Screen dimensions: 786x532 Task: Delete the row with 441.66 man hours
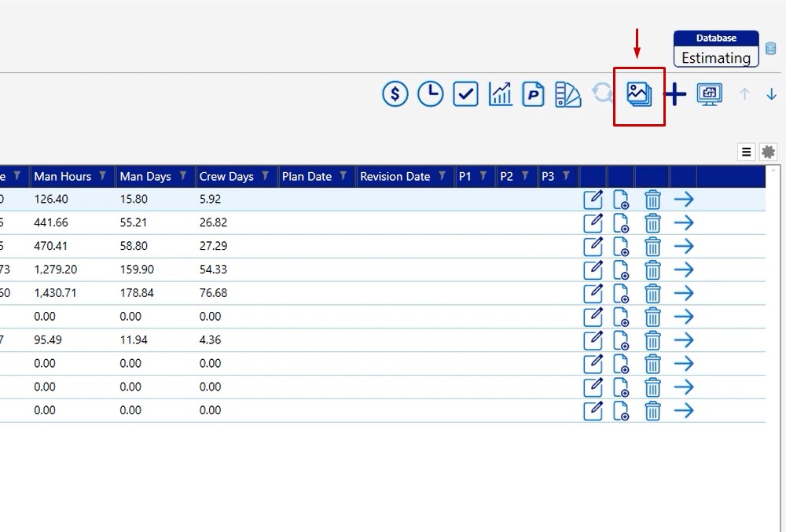(652, 223)
